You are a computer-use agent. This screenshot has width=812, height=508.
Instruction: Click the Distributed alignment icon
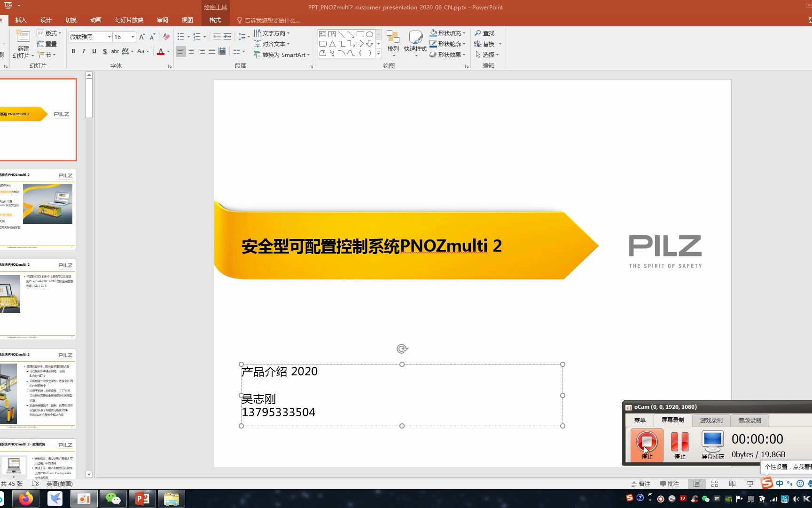222,51
